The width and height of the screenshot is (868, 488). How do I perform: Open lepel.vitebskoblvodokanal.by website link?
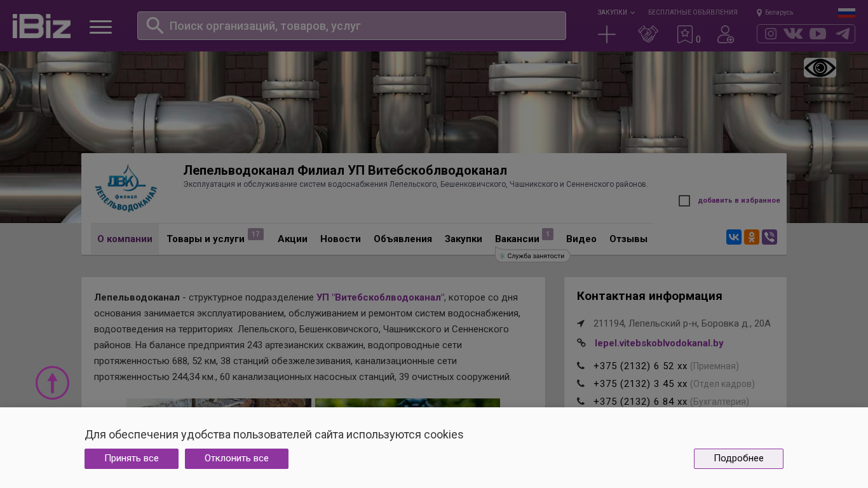tap(659, 343)
